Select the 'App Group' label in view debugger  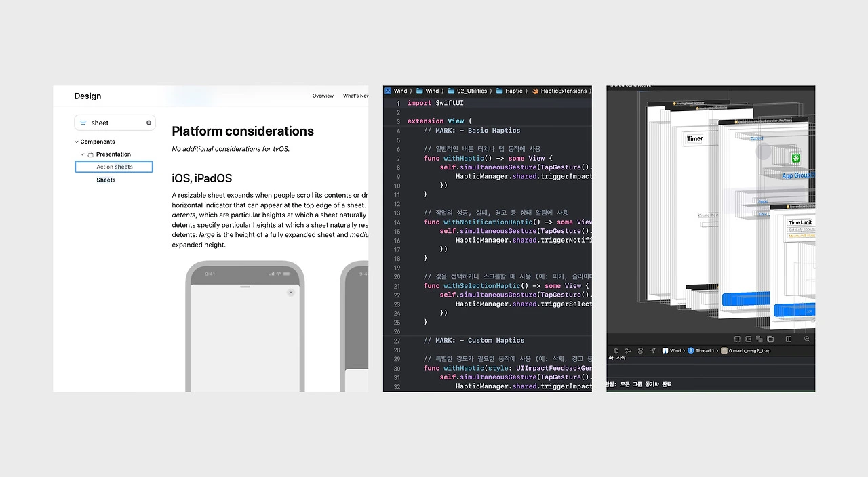click(x=798, y=175)
